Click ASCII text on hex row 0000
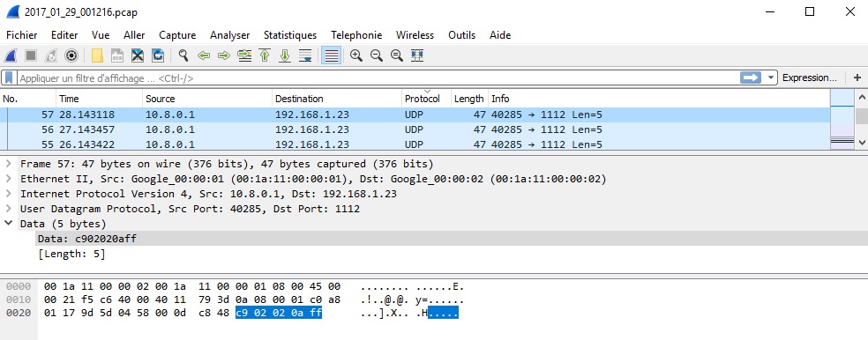The width and height of the screenshot is (868, 340). point(412,287)
